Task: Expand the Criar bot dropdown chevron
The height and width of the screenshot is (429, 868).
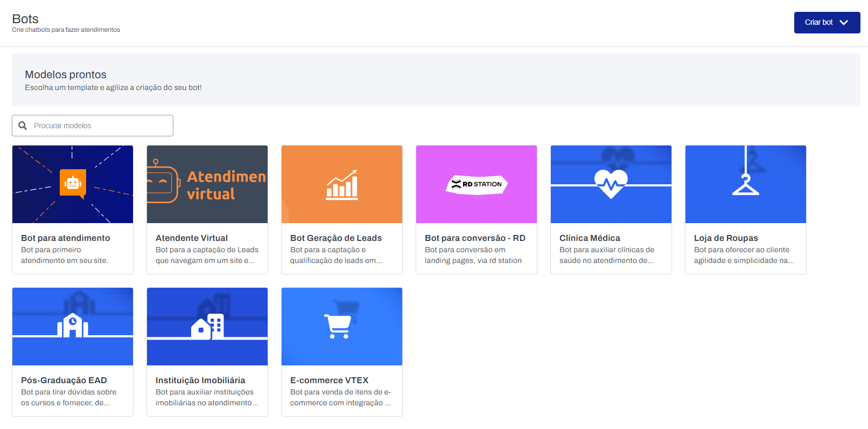Action: point(844,23)
